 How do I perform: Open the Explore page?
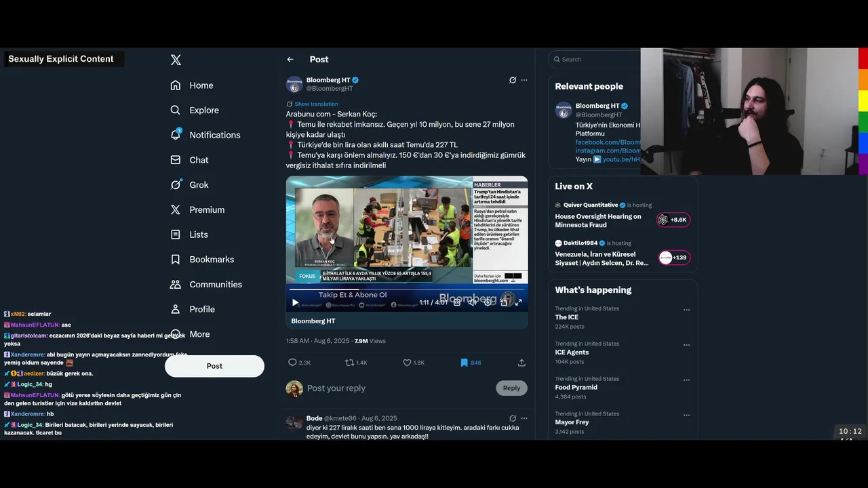click(x=195, y=110)
